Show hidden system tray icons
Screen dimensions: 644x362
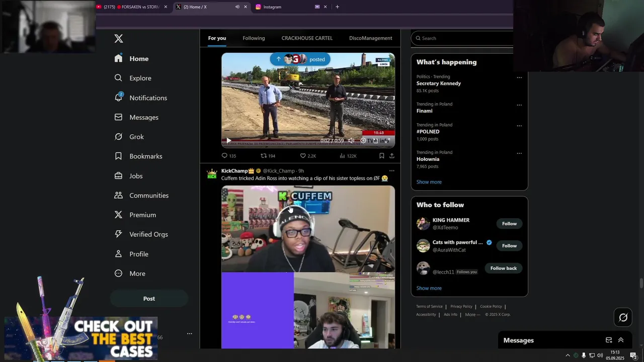tap(568, 355)
